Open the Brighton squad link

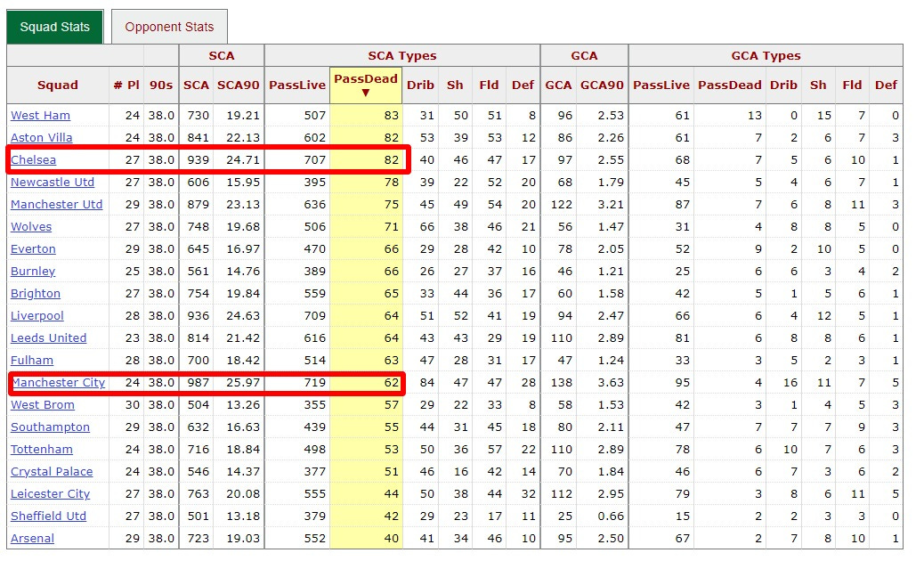36,294
